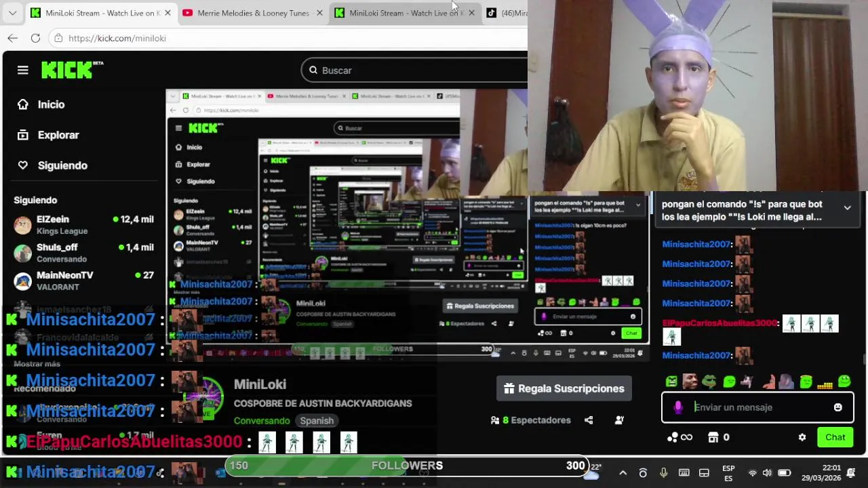This screenshot has height=488, width=868.
Task: Insert the Patrick star emote
Action: click(768, 382)
